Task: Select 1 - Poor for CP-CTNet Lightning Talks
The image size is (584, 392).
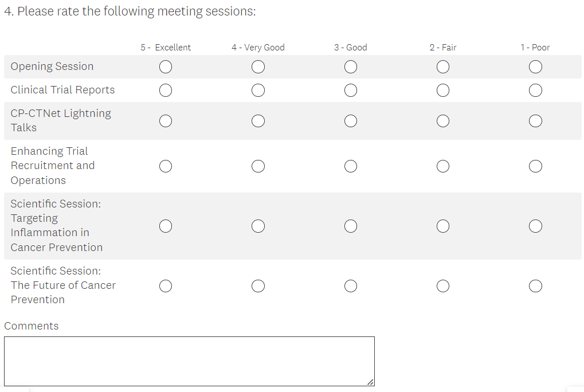Action: tap(535, 121)
